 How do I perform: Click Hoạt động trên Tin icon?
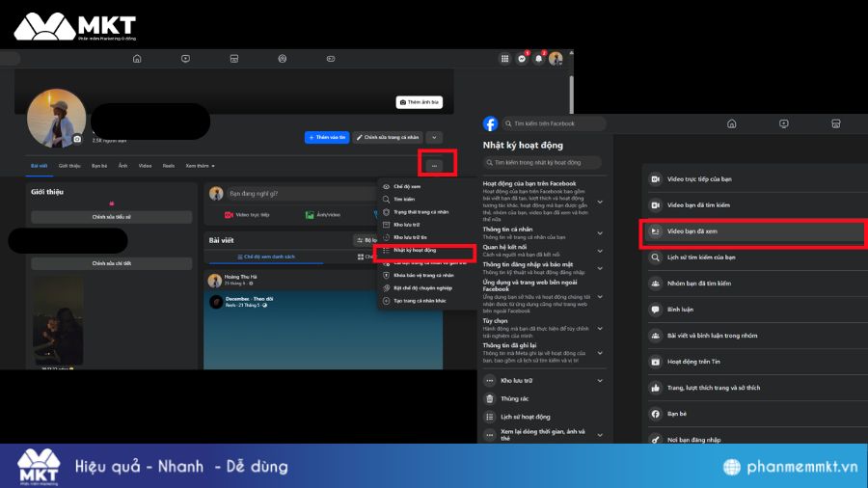(x=656, y=362)
